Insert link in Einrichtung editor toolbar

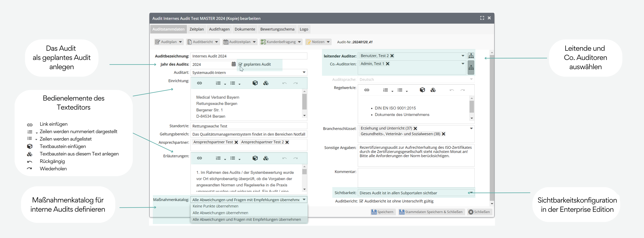(199, 83)
